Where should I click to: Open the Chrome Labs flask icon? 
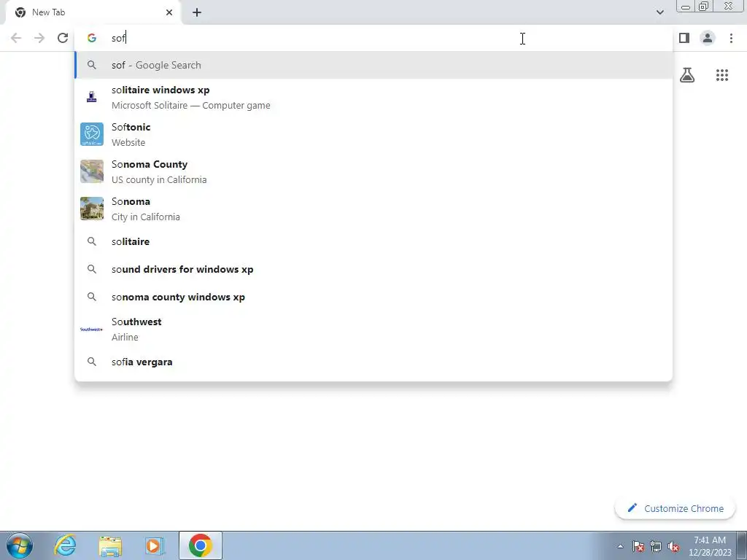[687, 75]
